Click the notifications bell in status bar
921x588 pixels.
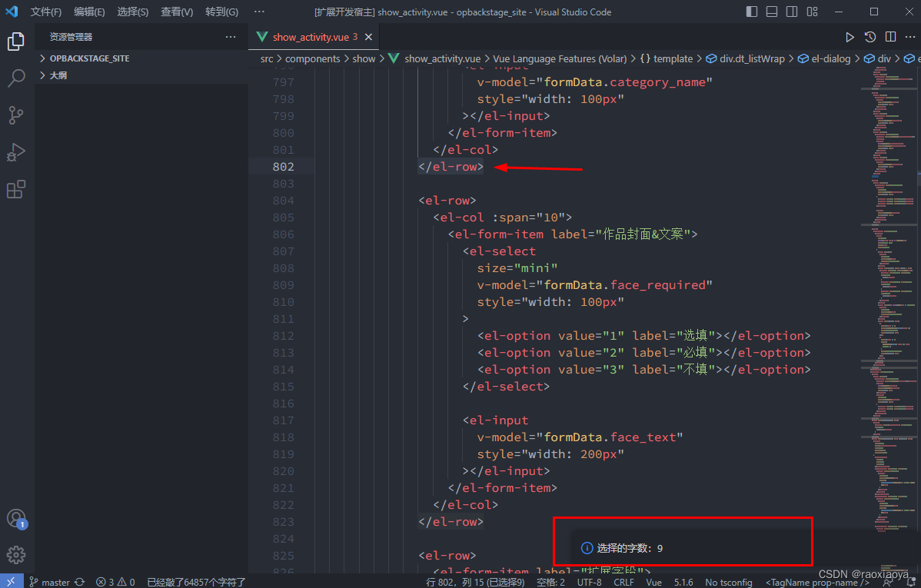pos(911,581)
